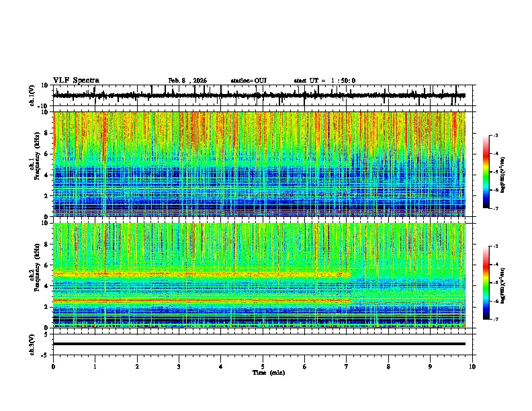
Task: Click the ch.2 colorbar log(PSD) label
Action: click(x=503, y=285)
